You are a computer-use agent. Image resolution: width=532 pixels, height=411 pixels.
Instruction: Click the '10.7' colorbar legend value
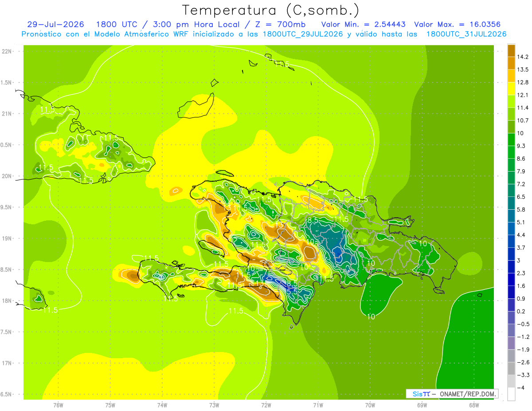pos(523,121)
